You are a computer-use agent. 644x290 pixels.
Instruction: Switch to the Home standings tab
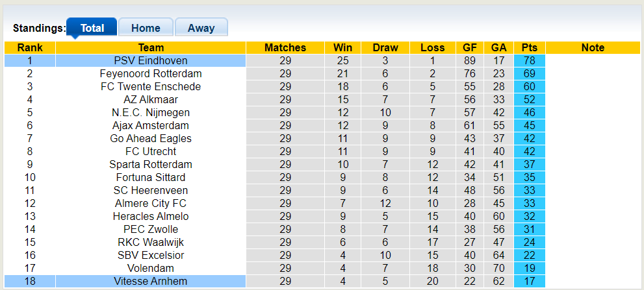point(146,28)
